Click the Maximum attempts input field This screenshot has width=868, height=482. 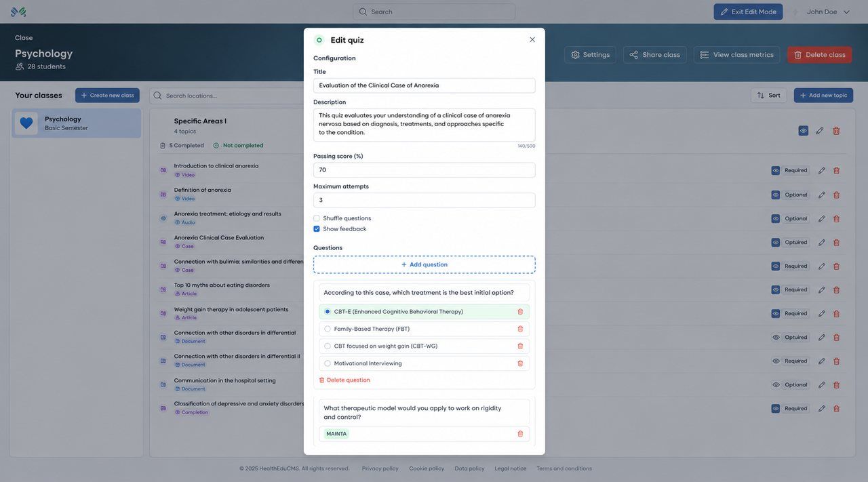425,200
